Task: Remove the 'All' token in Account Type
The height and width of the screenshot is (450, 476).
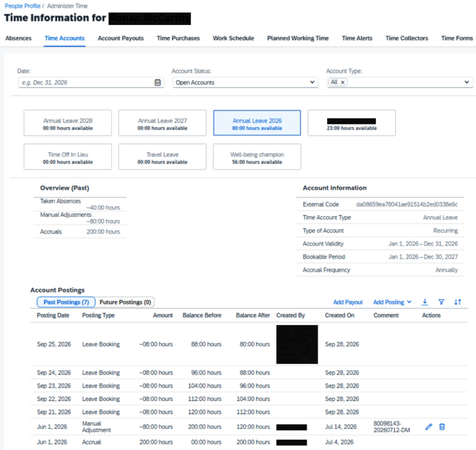Action: pyautogui.click(x=343, y=82)
